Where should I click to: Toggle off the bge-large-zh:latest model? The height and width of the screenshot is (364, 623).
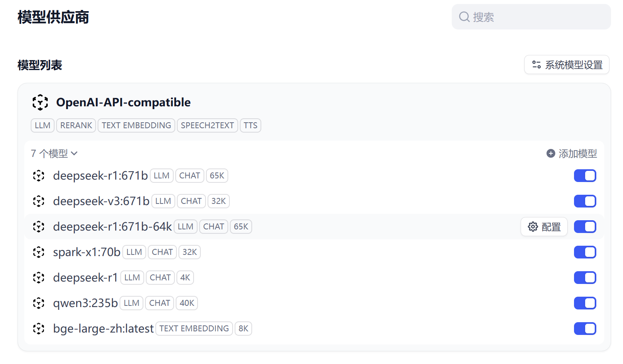[585, 329]
